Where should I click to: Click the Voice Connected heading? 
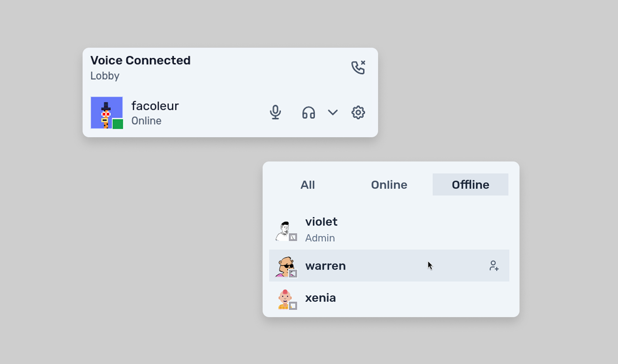click(x=141, y=60)
